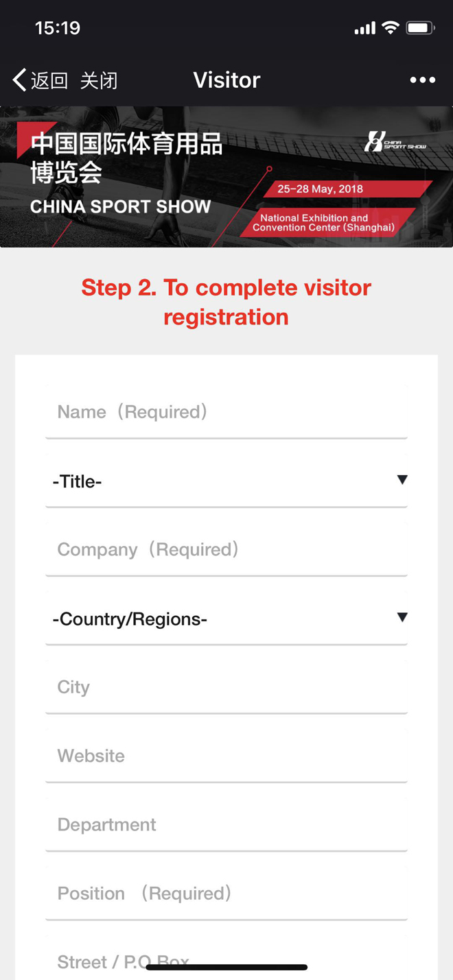This screenshot has height=980, width=453.
Task: Tap the 关闭 close button
Action: 99,80
